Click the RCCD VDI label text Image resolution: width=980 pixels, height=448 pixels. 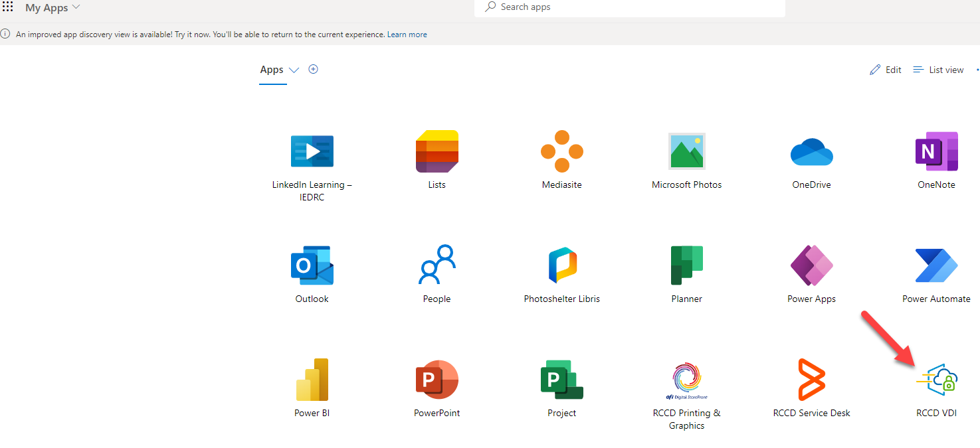click(x=936, y=413)
